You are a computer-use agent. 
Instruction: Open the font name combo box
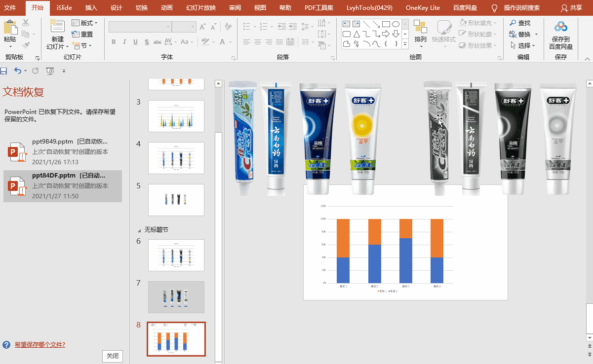140,27
